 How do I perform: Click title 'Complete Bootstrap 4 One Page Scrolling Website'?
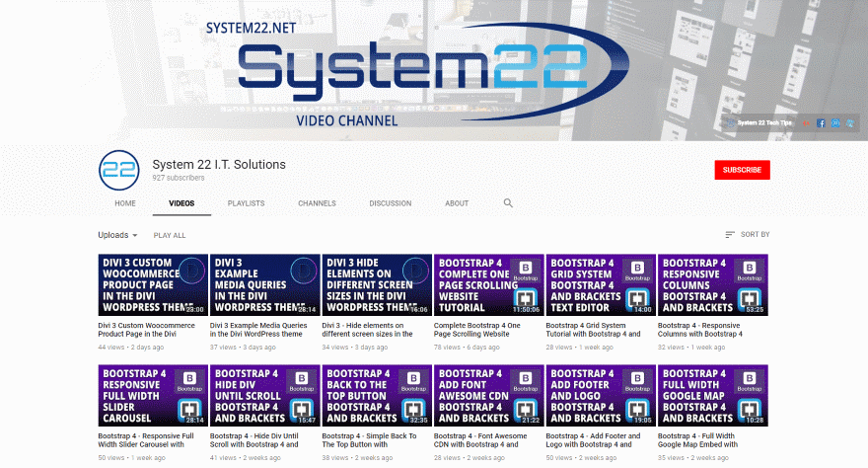477,330
